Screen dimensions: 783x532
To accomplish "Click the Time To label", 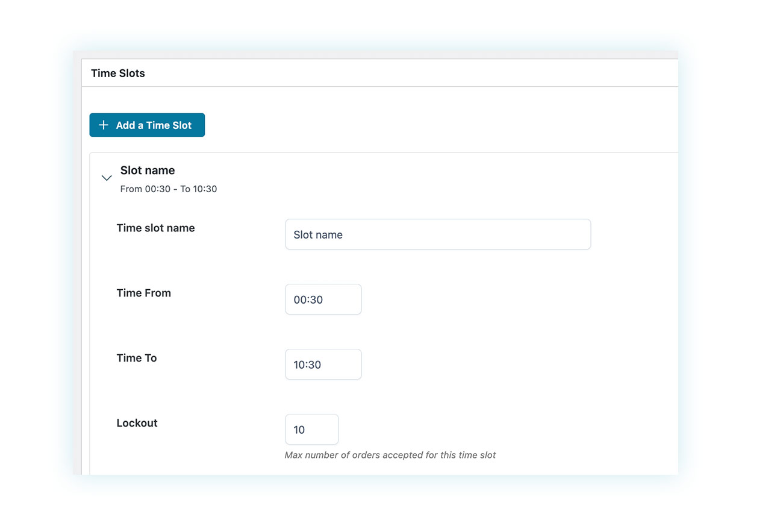I will [136, 358].
